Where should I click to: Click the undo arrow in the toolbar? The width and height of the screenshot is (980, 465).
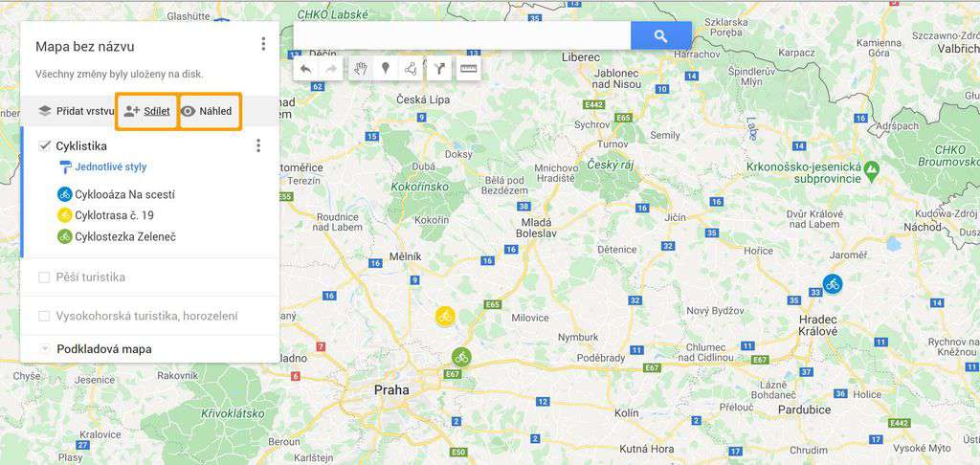click(x=305, y=69)
